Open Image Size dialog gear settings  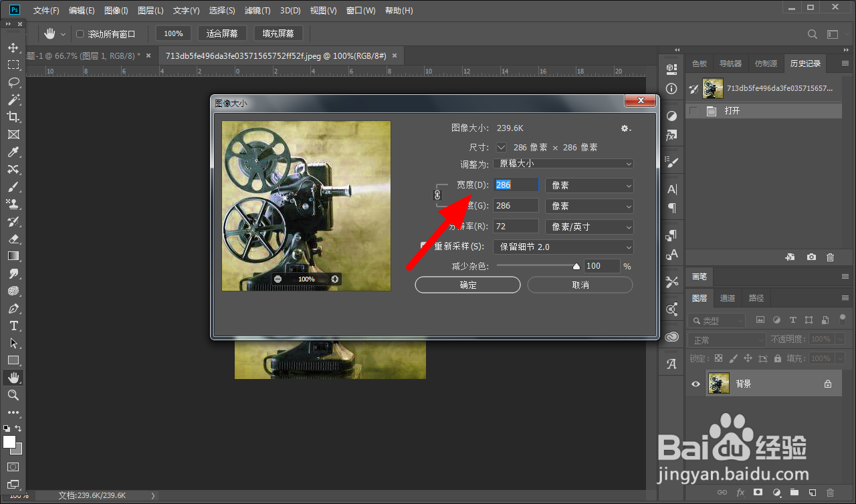(625, 128)
